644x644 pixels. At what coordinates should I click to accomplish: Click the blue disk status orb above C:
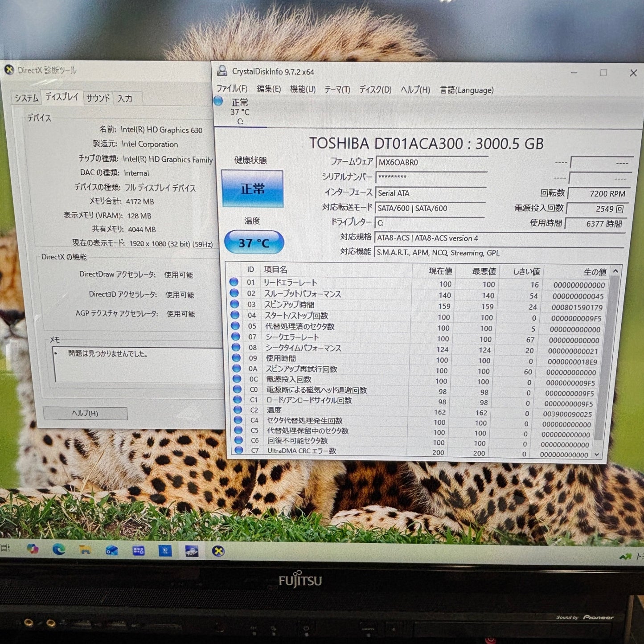click(218, 101)
